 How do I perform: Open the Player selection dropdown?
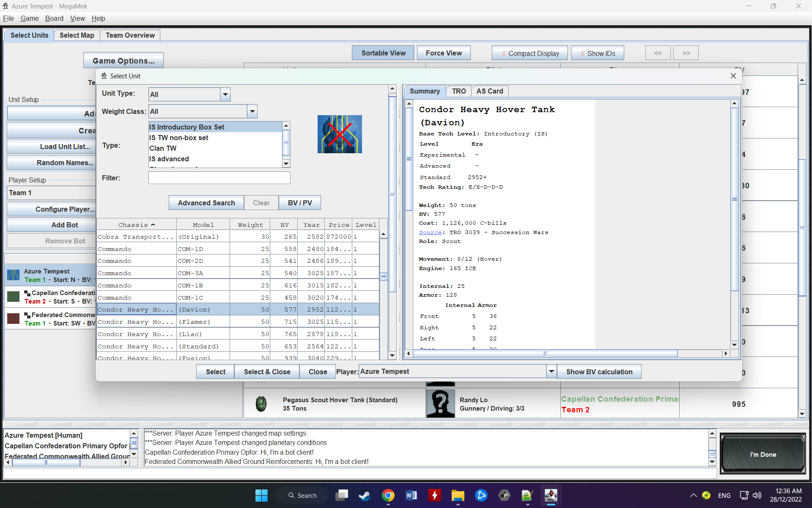click(x=551, y=371)
